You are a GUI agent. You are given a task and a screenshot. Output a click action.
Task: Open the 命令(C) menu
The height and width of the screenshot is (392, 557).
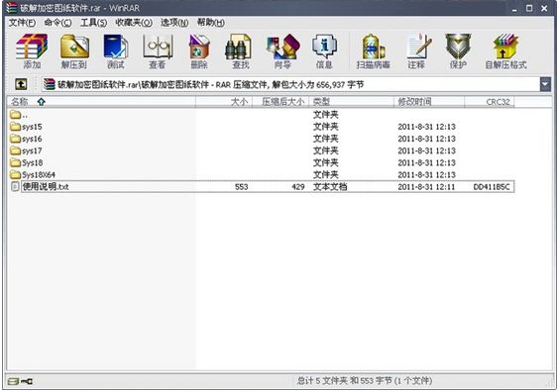coord(57,23)
